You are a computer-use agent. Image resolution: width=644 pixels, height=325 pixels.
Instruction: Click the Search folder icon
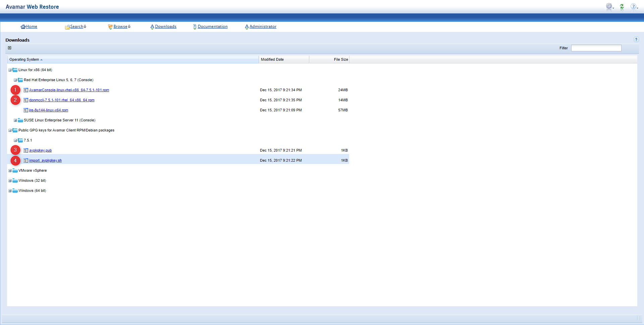(x=67, y=27)
